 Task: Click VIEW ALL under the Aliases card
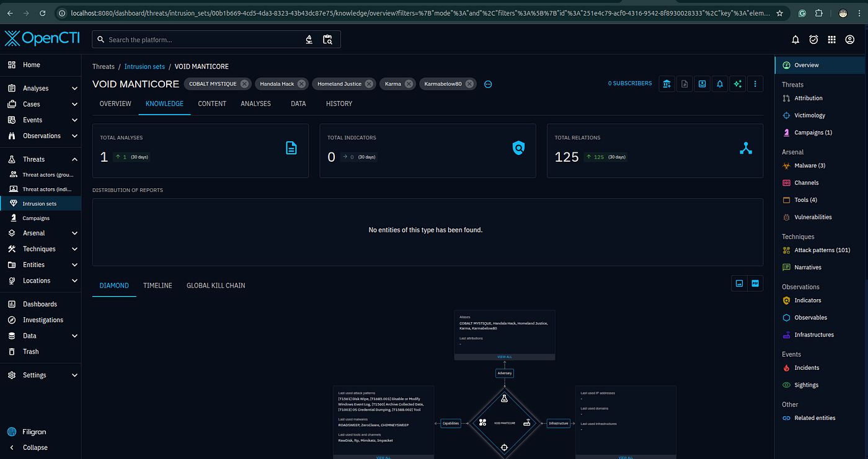tap(505, 357)
